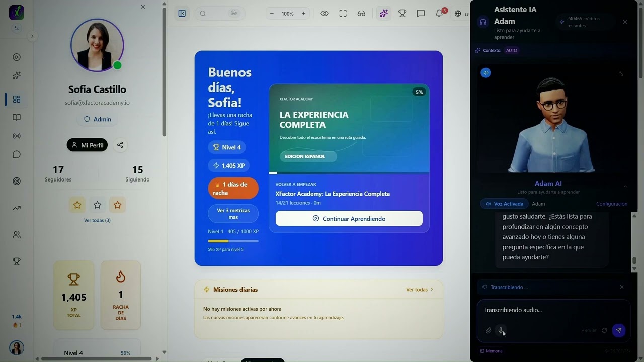Click the XFactor logo in the sidebar
644x362 pixels.
pos(17,12)
